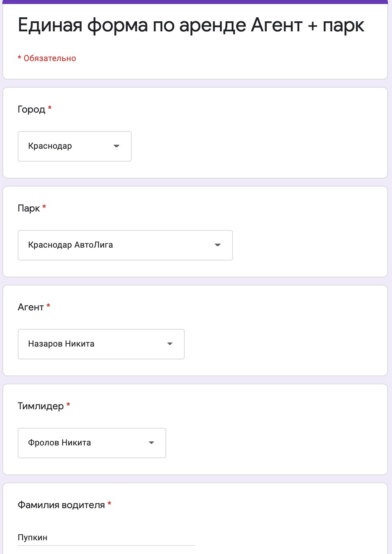Click the arrow icon in Тимлидер dropdown

[151, 443]
